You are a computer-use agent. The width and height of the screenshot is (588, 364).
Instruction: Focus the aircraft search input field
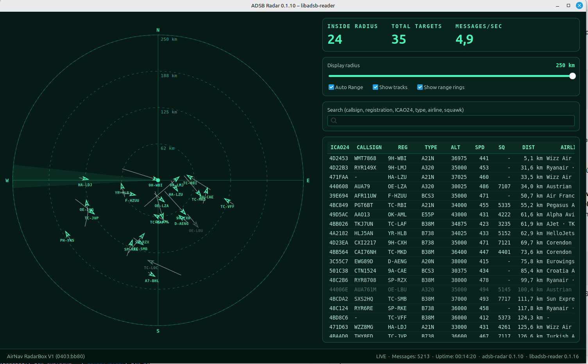[x=451, y=120]
